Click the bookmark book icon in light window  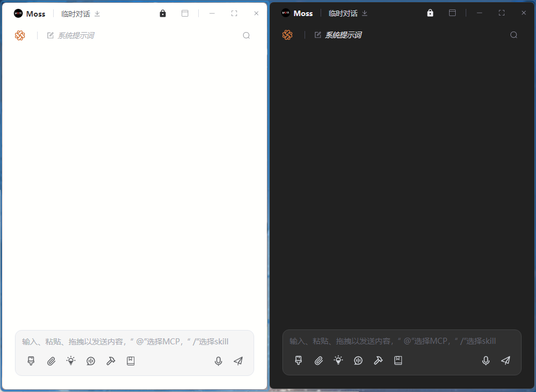coord(131,361)
